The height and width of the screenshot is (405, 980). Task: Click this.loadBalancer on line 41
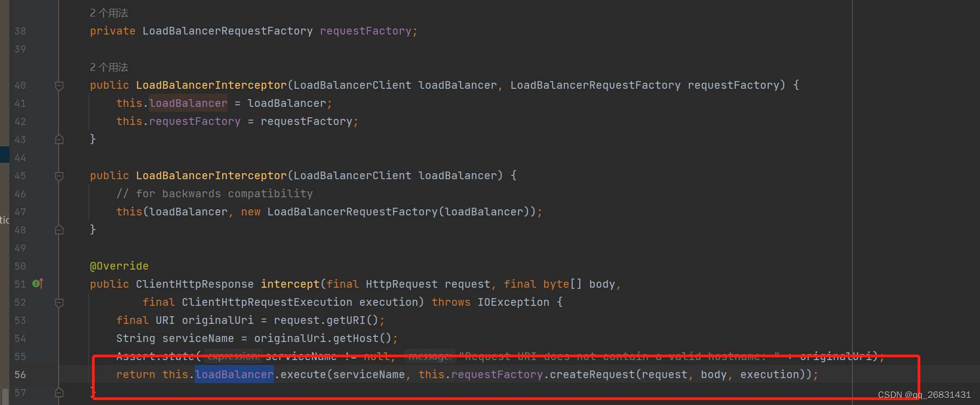pyautogui.click(x=172, y=103)
